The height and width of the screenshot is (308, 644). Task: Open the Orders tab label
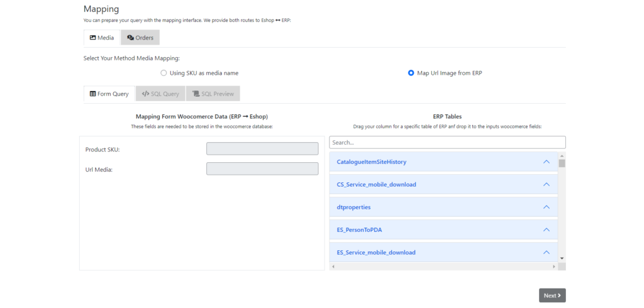pos(145,38)
